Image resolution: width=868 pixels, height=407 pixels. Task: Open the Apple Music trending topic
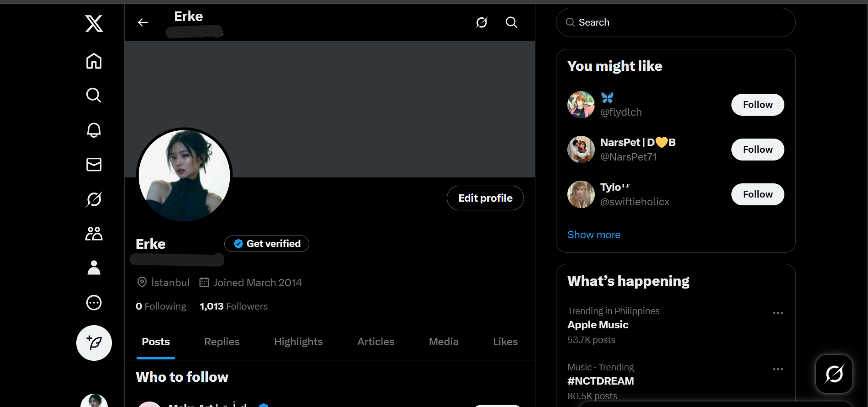(598, 325)
